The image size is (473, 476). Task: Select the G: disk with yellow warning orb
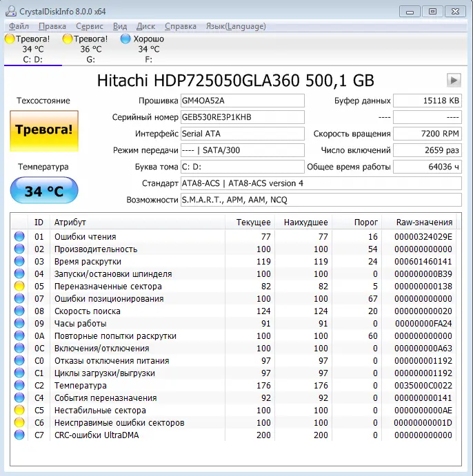pyautogui.click(x=90, y=49)
